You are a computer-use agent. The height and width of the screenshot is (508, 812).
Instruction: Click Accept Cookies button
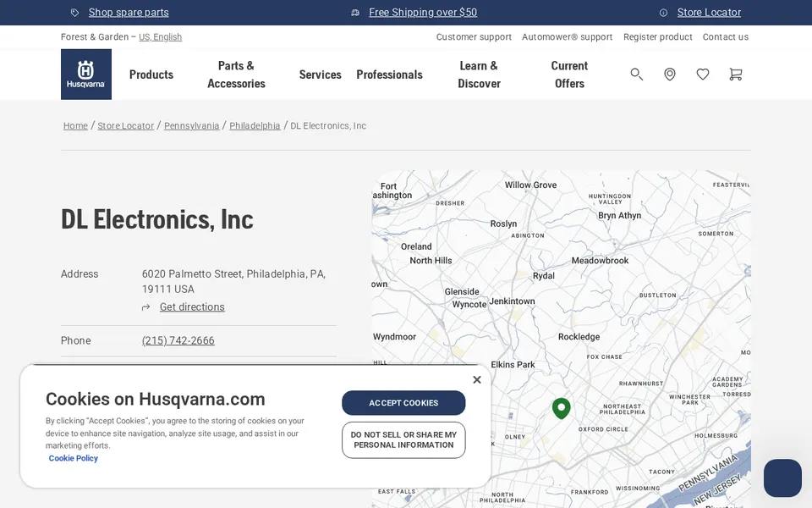(403, 403)
